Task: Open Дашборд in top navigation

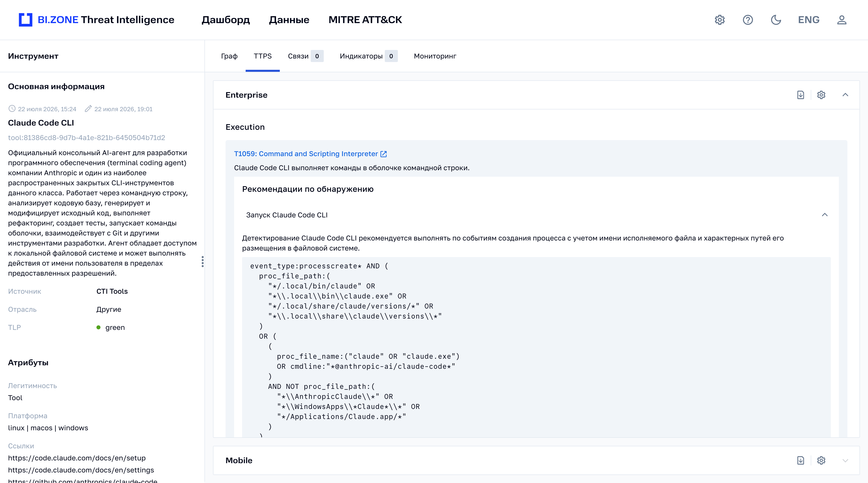Action: [226, 20]
